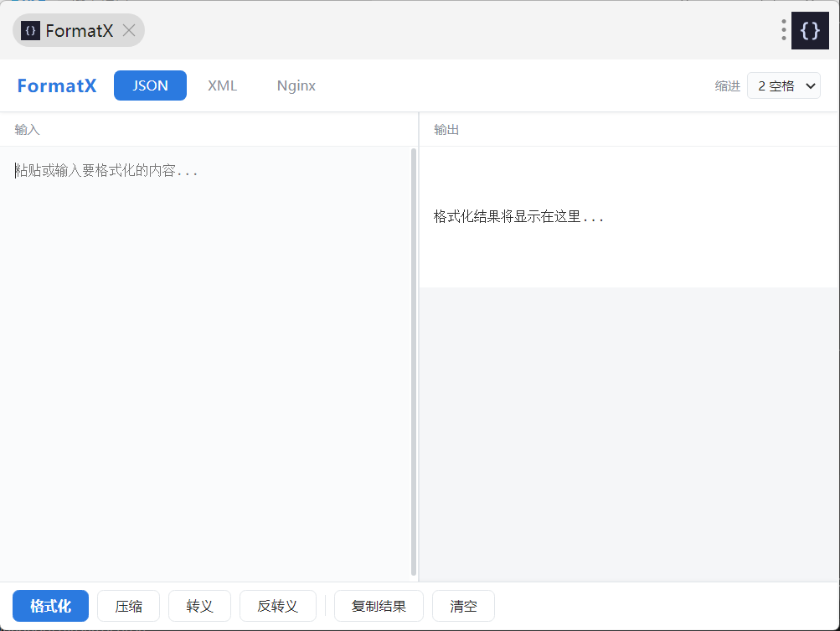This screenshot has height=631, width=840.
Task: Switch to the Nginx tab
Action: (x=296, y=85)
